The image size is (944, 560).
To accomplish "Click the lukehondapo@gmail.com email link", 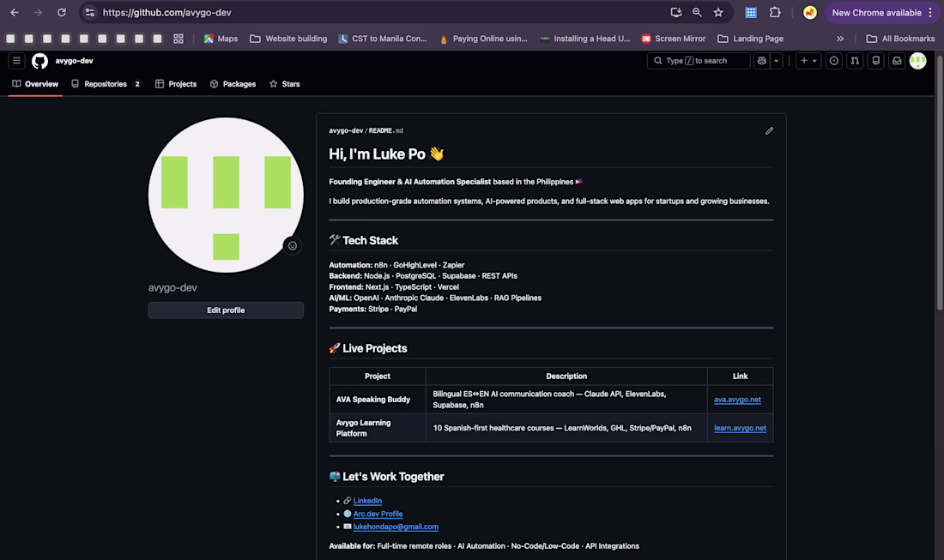I will pyautogui.click(x=396, y=527).
